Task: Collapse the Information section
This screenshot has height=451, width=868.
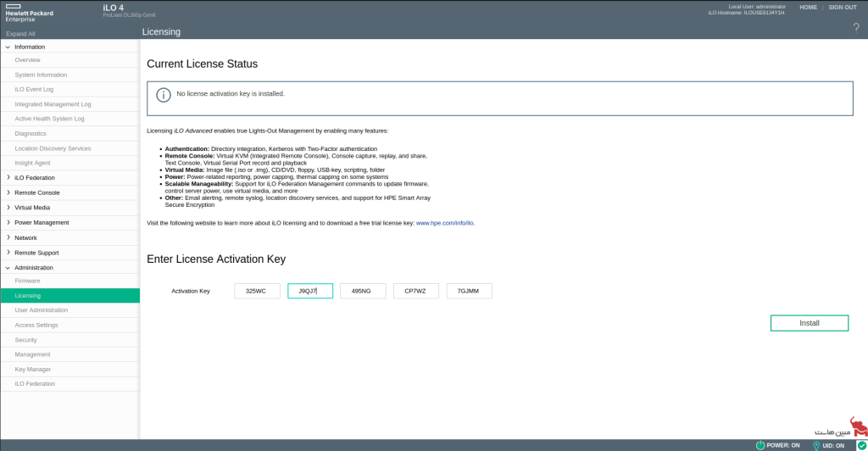Action: 8,47
